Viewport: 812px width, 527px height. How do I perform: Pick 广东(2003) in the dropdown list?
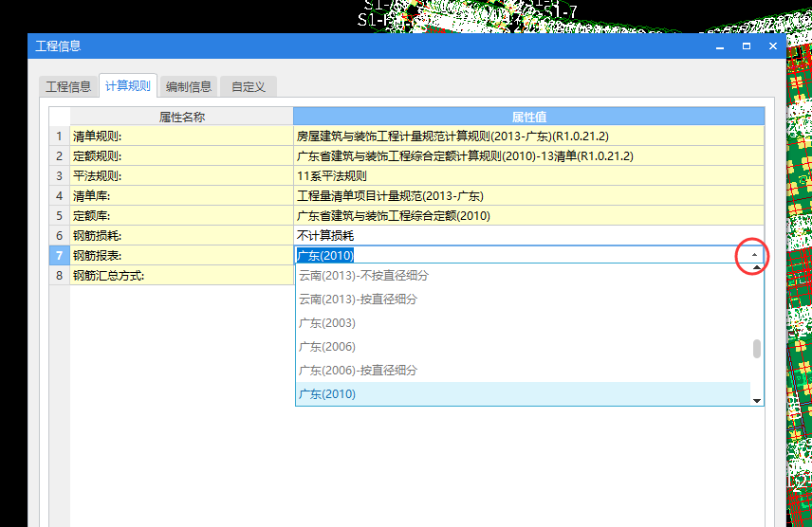[x=523, y=323]
